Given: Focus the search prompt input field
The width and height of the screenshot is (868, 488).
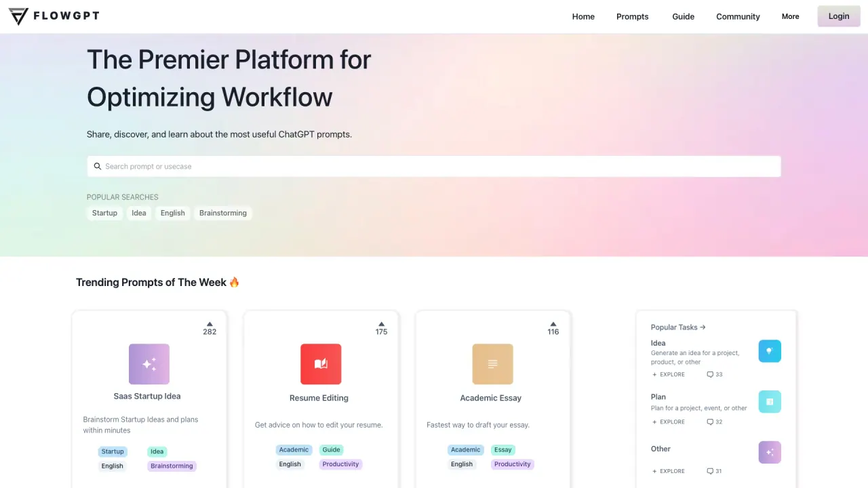Looking at the screenshot, I should 434,166.
